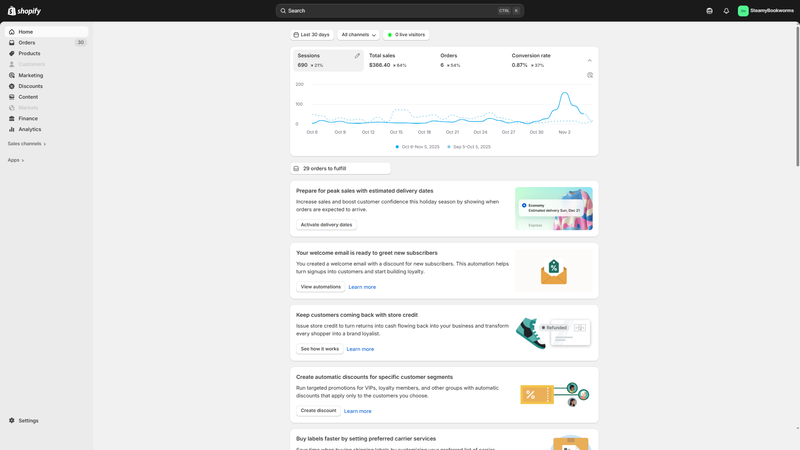Click the pencil edit icon on Sessions
The image size is (800, 450).
pos(357,56)
